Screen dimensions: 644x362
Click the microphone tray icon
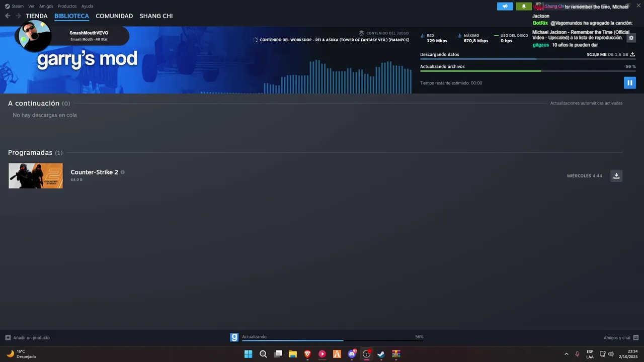pos(577,354)
